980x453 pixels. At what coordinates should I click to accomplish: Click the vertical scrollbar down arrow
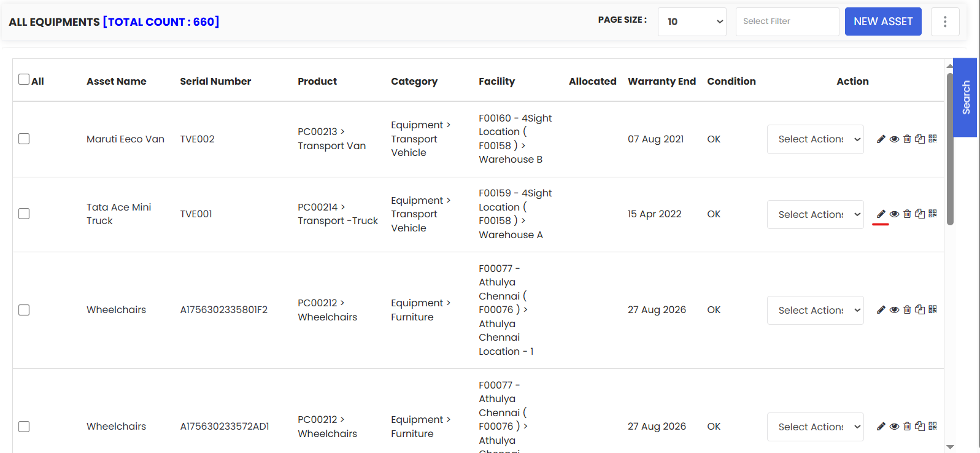click(950, 447)
